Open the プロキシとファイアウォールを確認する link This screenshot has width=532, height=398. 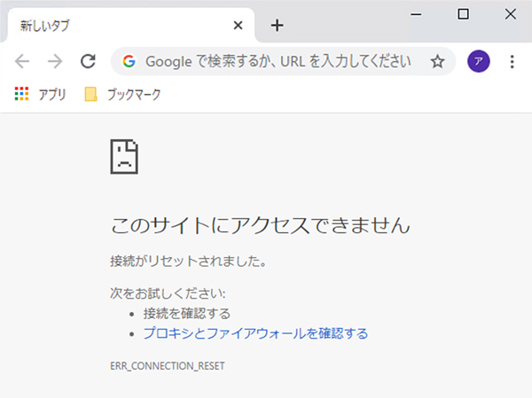[x=255, y=333]
